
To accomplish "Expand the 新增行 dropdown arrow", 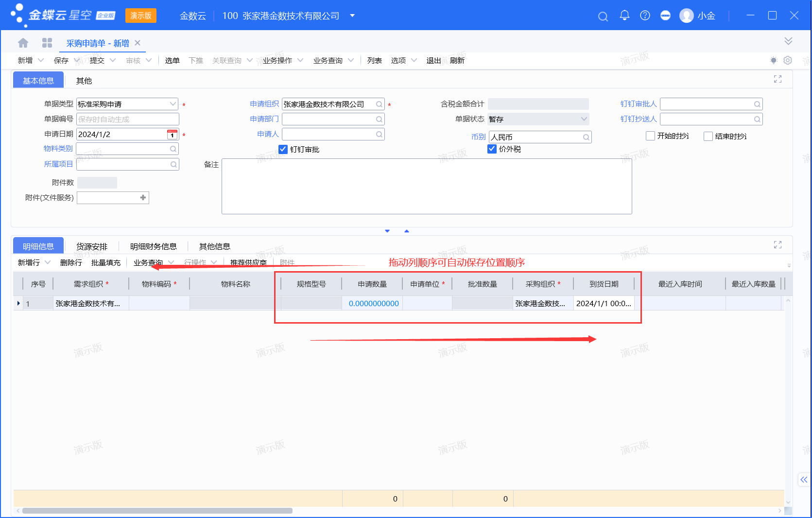I will click(x=48, y=262).
